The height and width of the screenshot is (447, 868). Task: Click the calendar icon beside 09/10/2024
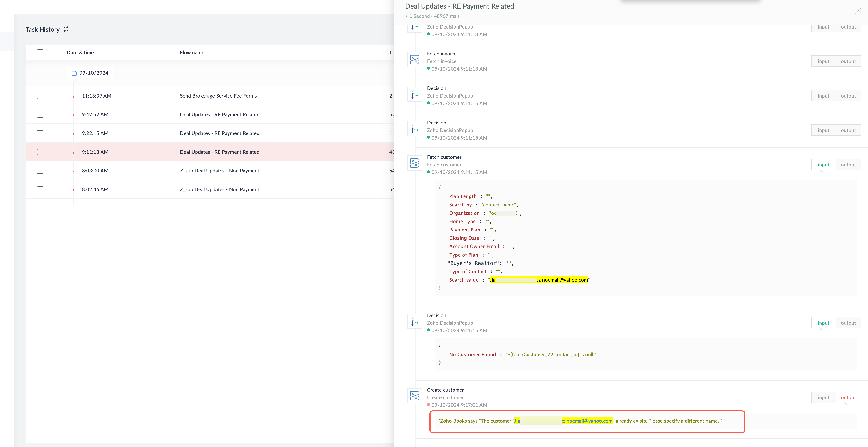click(74, 73)
